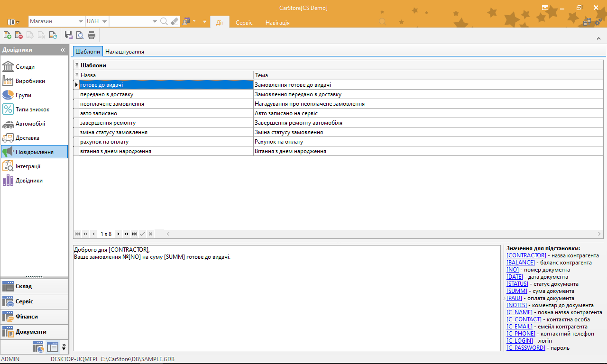Open the Магазин dropdown
This screenshot has height=364, width=607.
(x=56, y=21)
